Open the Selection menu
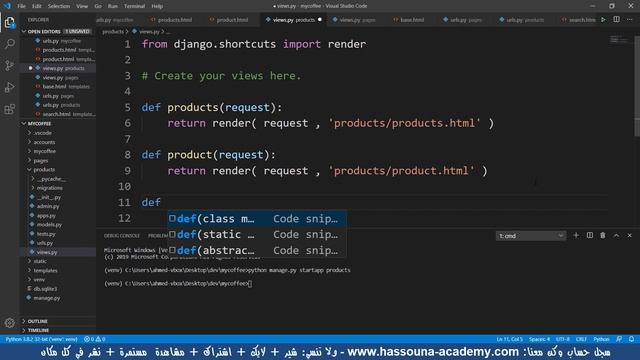This screenshot has height=360, width=640. click(x=59, y=6)
